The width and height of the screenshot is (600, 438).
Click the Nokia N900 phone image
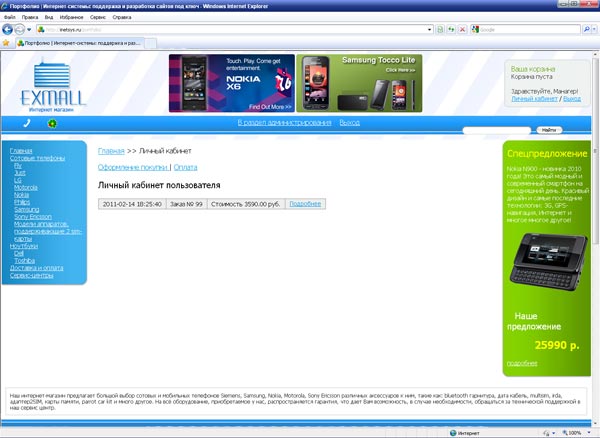click(548, 262)
